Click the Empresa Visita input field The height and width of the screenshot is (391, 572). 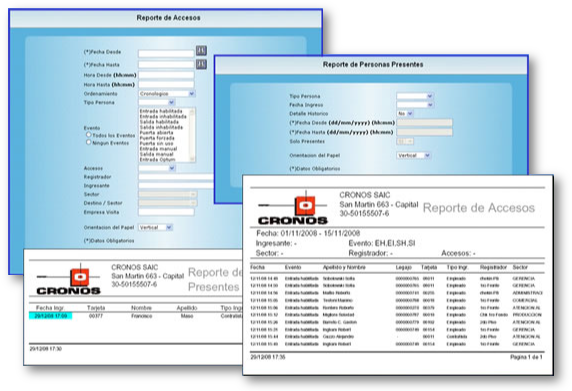pyautogui.click(x=166, y=212)
